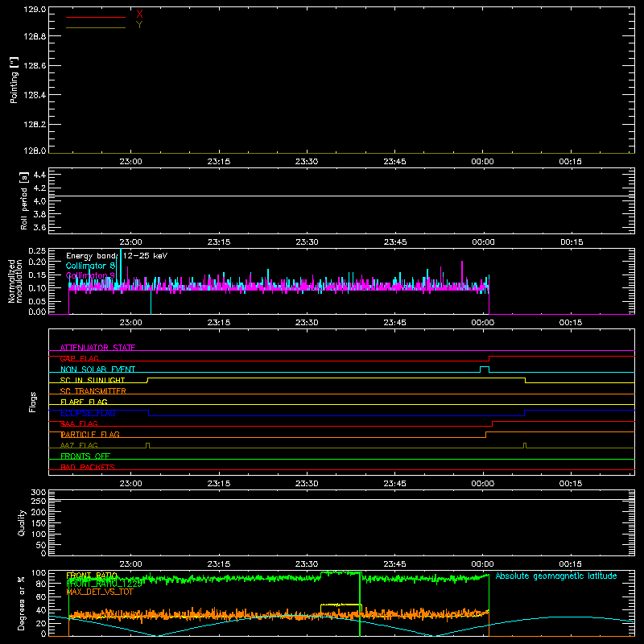The height and width of the screenshot is (644, 644).
Task: Click the FLARE_FLAG label
Action: tap(84, 402)
